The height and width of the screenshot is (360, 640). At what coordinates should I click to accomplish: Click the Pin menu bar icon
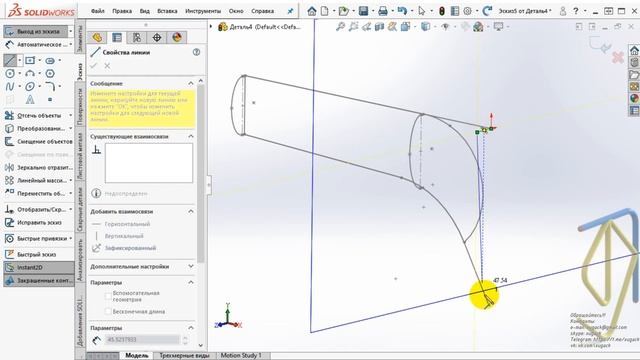(x=290, y=11)
